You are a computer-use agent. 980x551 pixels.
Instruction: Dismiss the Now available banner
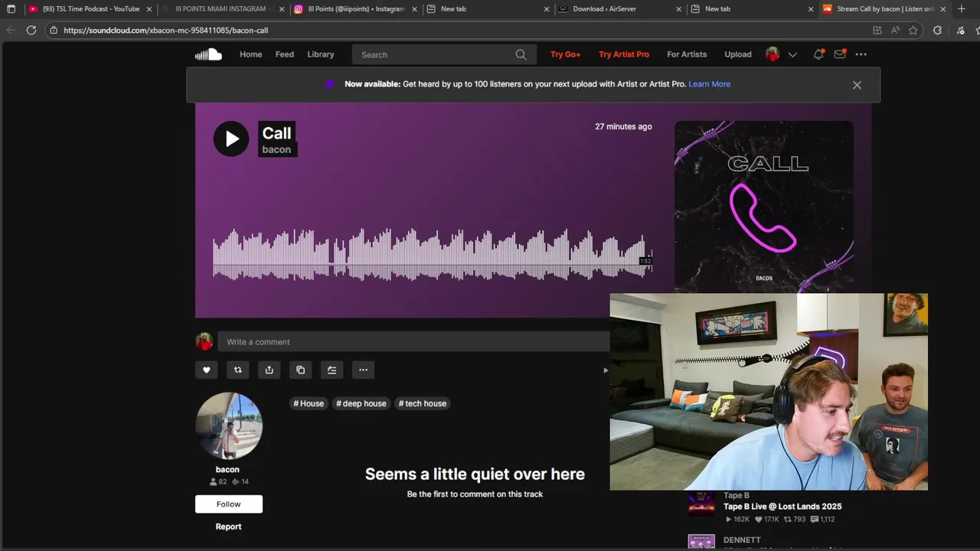857,85
